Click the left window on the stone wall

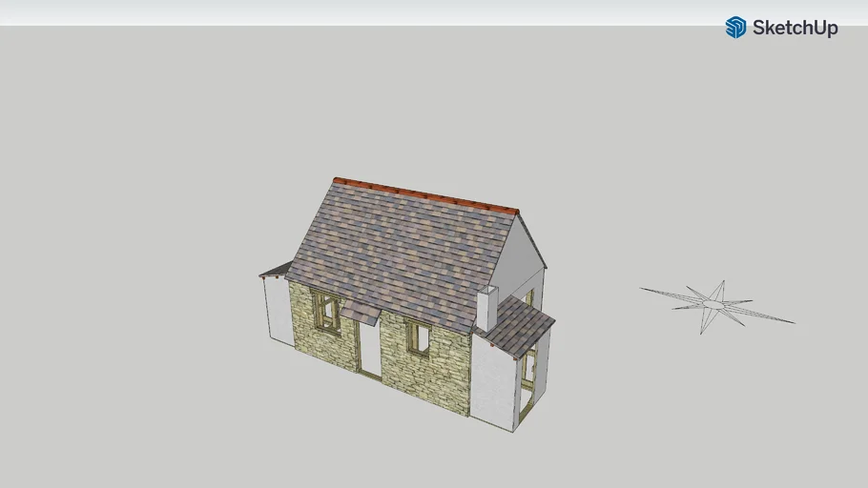326,313
